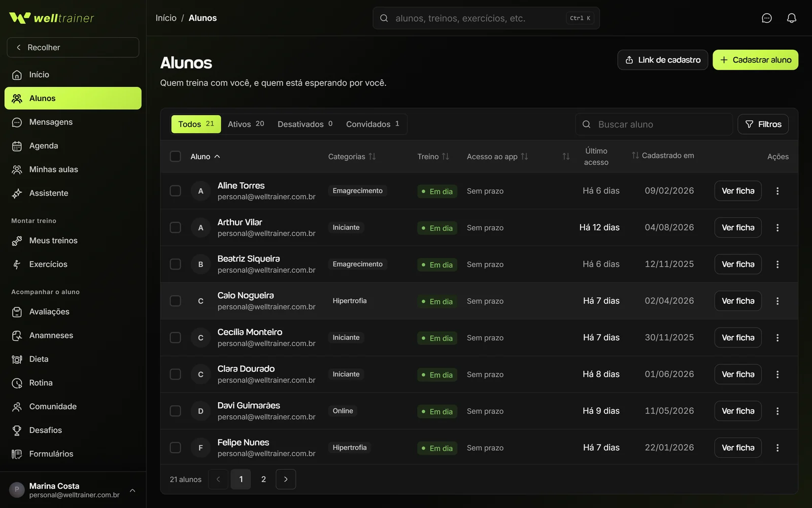Go to Início in the sidebar
This screenshot has height=508, width=812.
click(73, 75)
